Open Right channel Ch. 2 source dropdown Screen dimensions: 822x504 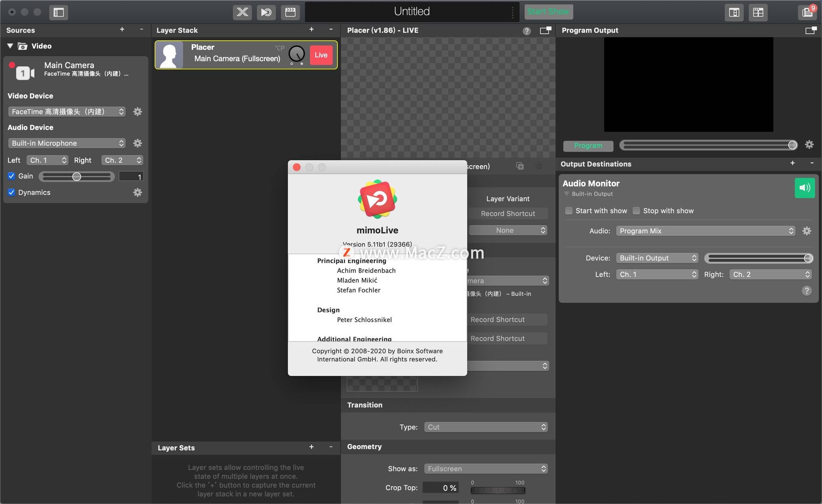click(122, 160)
